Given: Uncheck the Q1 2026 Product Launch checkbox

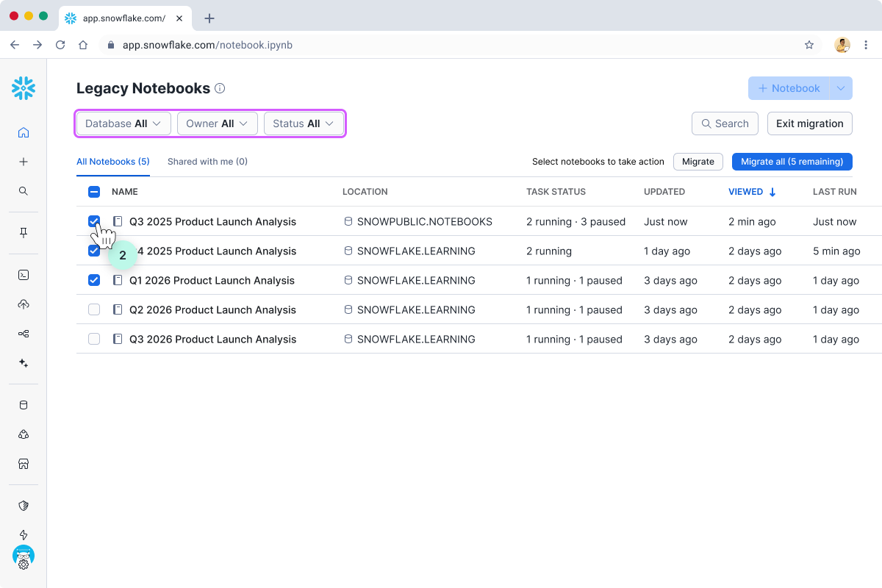Looking at the screenshot, I should tap(94, 280).
